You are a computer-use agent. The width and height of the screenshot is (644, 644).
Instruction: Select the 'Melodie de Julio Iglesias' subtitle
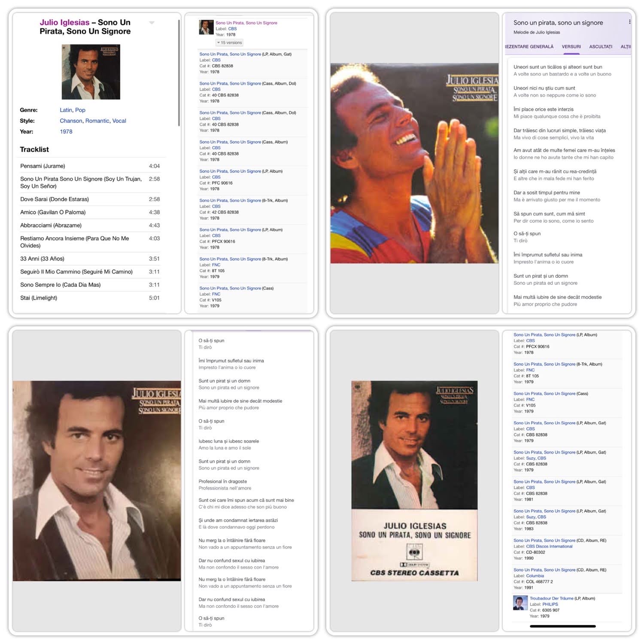(537, 32)
